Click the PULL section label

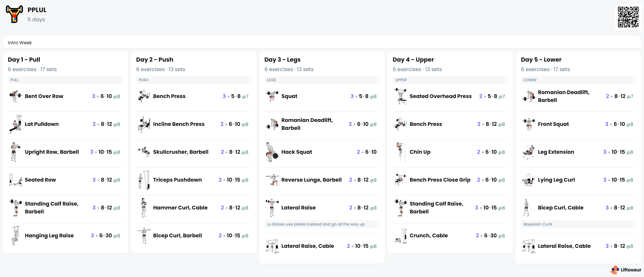coord(65,80)
